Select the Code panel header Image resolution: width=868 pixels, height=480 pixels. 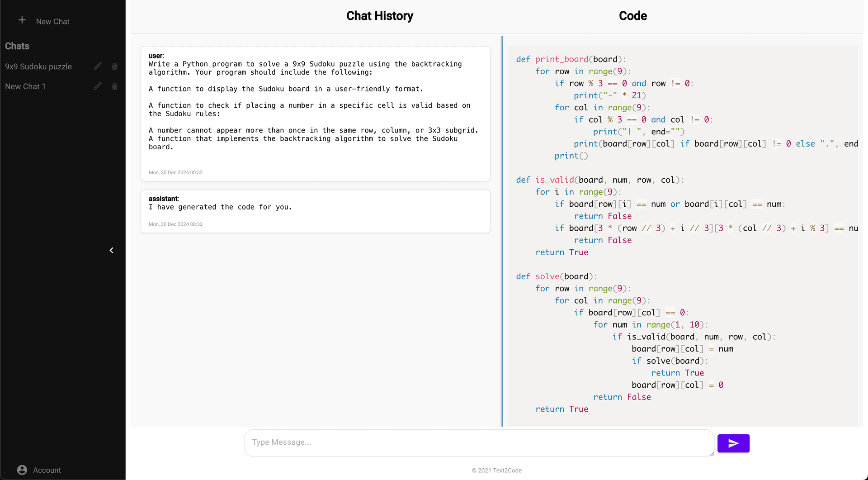632,16
